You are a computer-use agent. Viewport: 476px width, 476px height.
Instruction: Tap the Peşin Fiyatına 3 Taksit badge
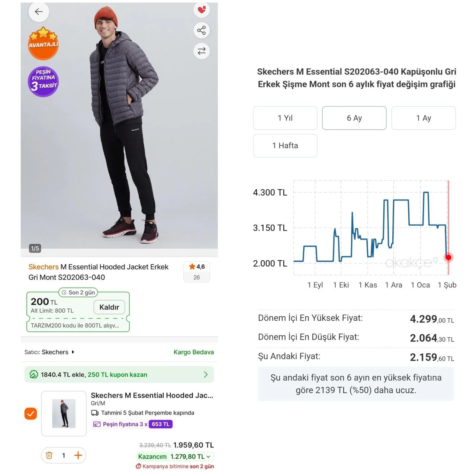coord(44,81)
